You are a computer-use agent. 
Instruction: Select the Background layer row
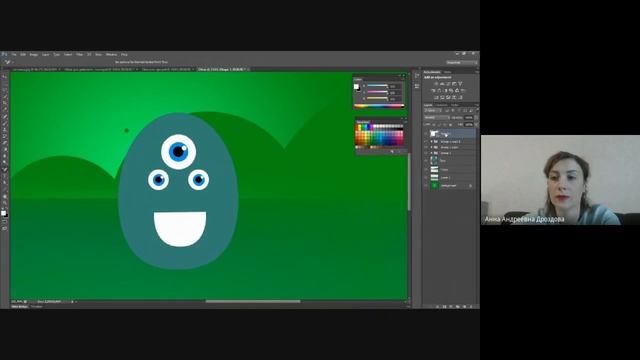point(449,186)
